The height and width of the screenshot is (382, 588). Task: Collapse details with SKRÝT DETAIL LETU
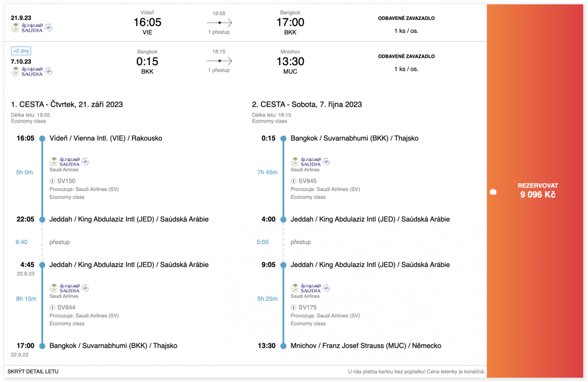(x=33, y=372)
